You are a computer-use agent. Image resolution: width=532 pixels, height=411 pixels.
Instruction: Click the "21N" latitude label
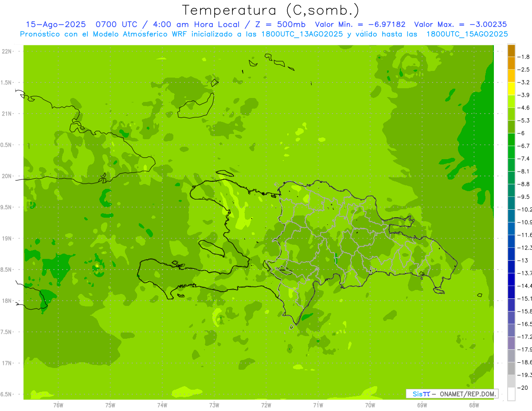click(x=7, y=114)
